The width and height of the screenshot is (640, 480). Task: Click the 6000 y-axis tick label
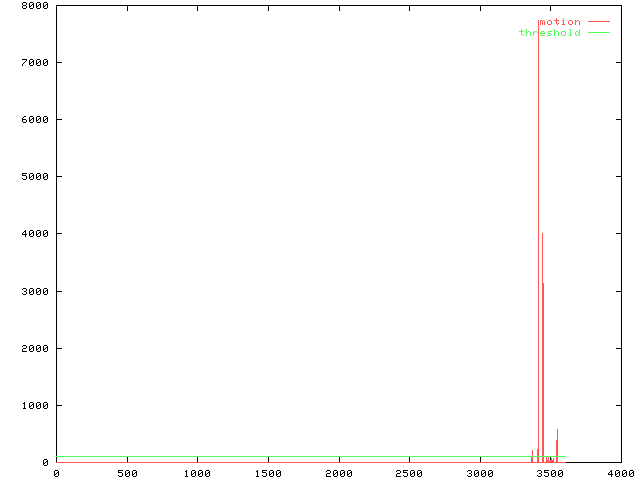(36, 120)
